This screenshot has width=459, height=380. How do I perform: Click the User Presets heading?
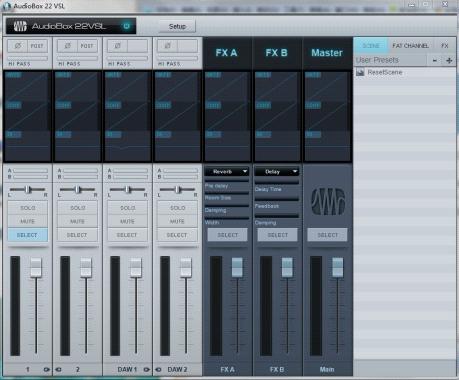[x=377, y=60]
